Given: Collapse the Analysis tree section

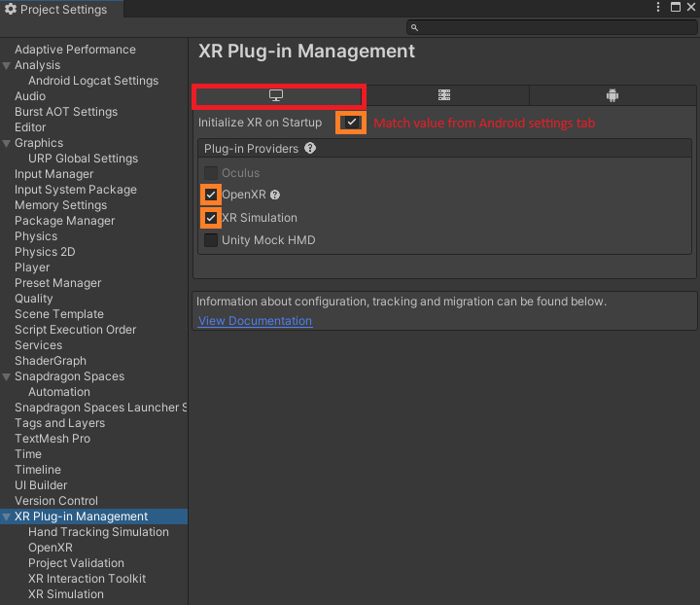Looking at the screenshot, I should pos(6,65).
